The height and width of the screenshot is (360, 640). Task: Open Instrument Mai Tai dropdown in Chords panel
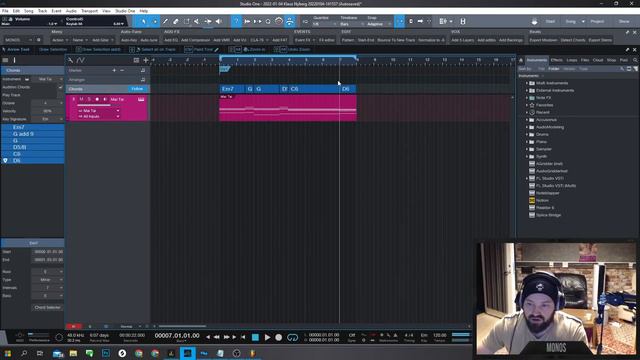(47, 79)
